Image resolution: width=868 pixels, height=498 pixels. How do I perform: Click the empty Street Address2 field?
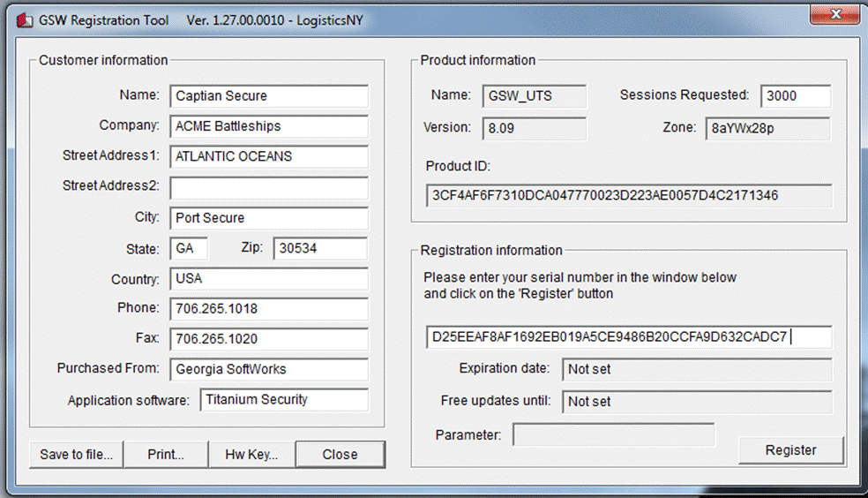point(269,188)
